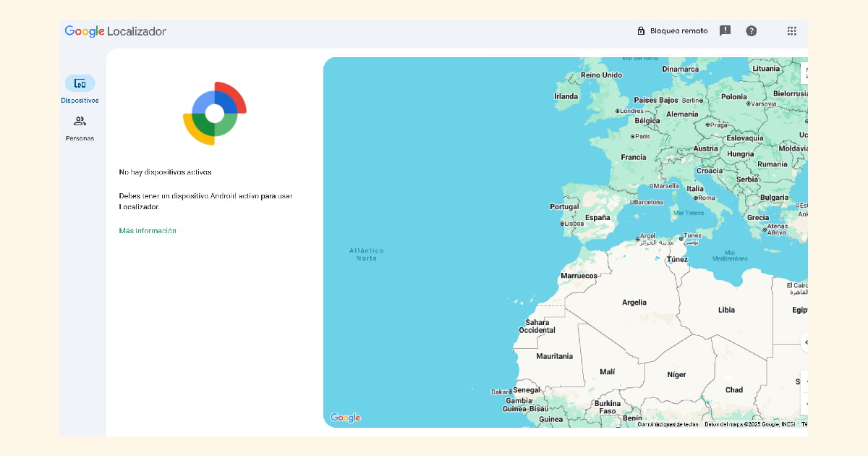This screenshot has width=868, height=456.
Task: Click the Lisboa city marker
Action: (x=562, y=224)
